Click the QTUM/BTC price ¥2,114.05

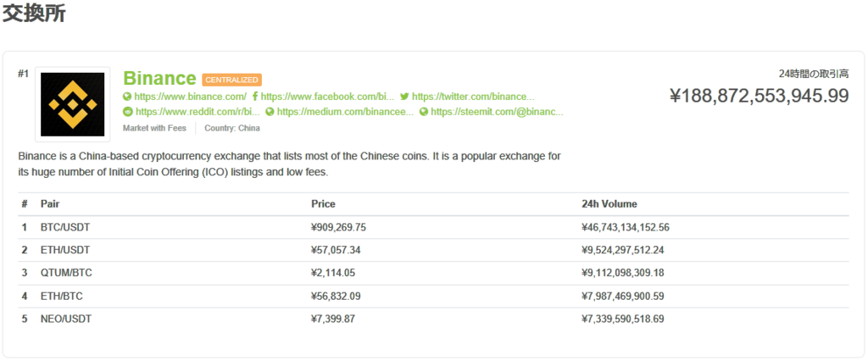pyautogui.click(x=334, y=273)
